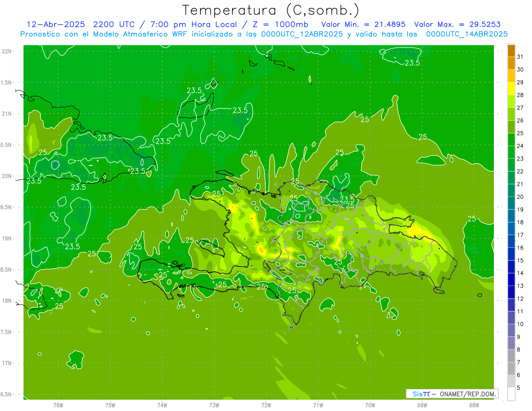Select the date text '12-Abr-2025'
The height and width of the screenshot is (411, 532).
click(x=56, y=25)
